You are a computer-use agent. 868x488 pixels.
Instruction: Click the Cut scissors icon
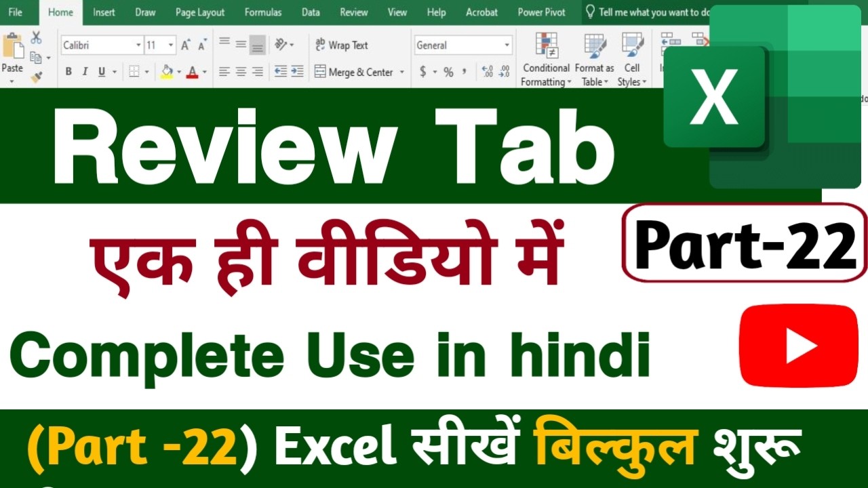point(36,37)
